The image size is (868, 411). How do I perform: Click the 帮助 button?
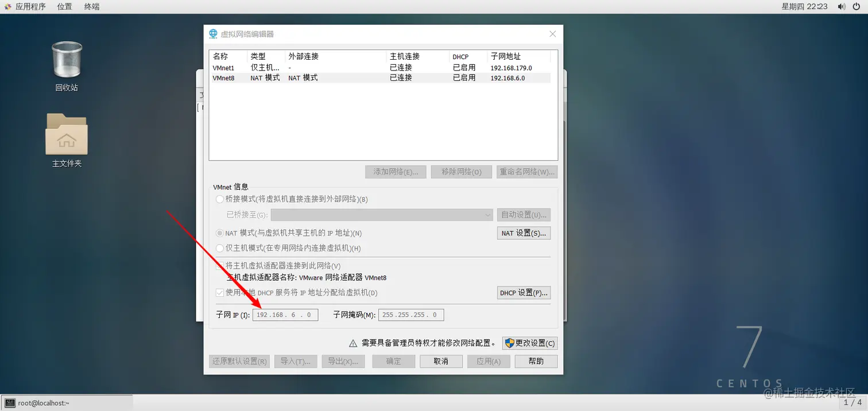click(536, 361)
